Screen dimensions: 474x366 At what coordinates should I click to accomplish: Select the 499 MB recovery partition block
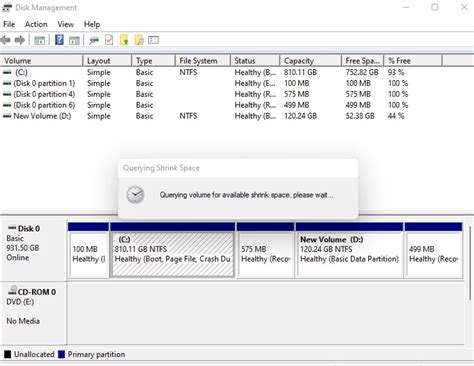coord(434,254)
